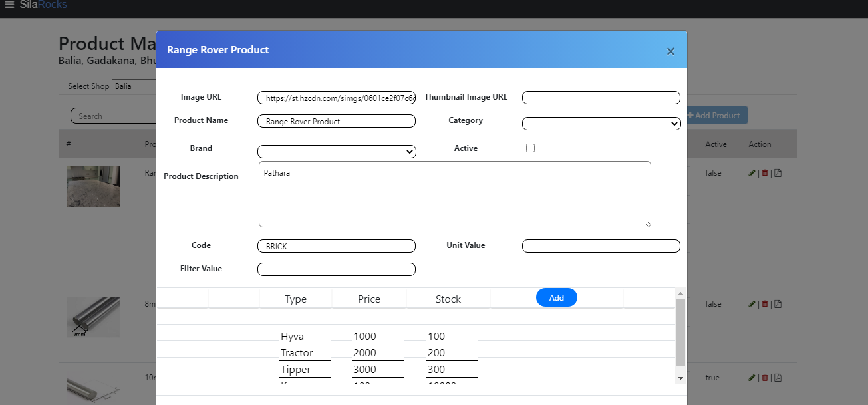Click the edit pencil in second product row

(x=752, y=304)
